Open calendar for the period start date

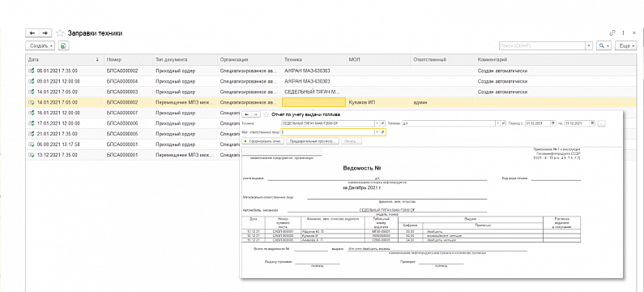click(553, 123)
